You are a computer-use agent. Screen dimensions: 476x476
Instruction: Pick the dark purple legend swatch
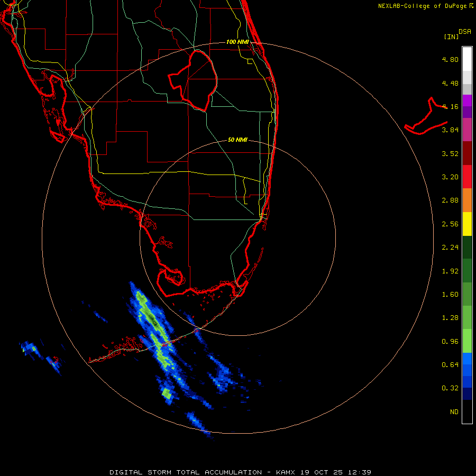coord(467,112)
